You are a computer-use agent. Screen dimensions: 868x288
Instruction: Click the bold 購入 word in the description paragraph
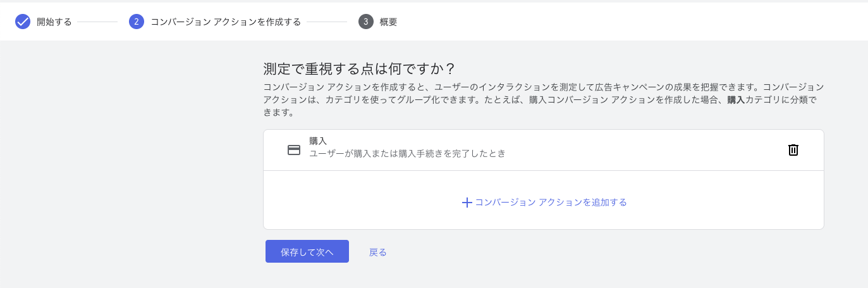pyautogui.click(x=736, y=99)
